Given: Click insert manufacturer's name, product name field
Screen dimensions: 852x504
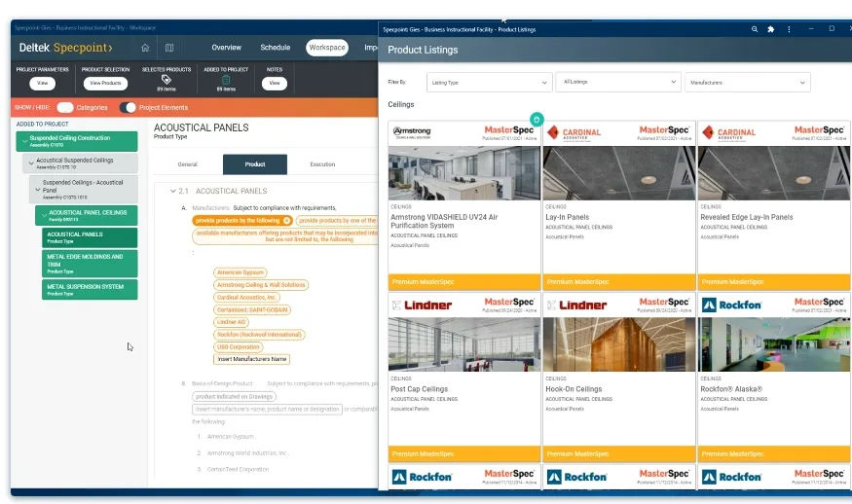Looking at the screenshot, I should click(x=268, y=410).
